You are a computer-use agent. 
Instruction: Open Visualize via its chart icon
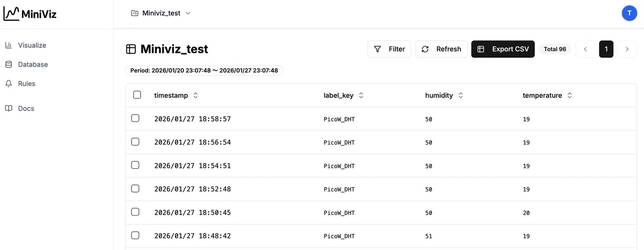[x=9, y=45]
